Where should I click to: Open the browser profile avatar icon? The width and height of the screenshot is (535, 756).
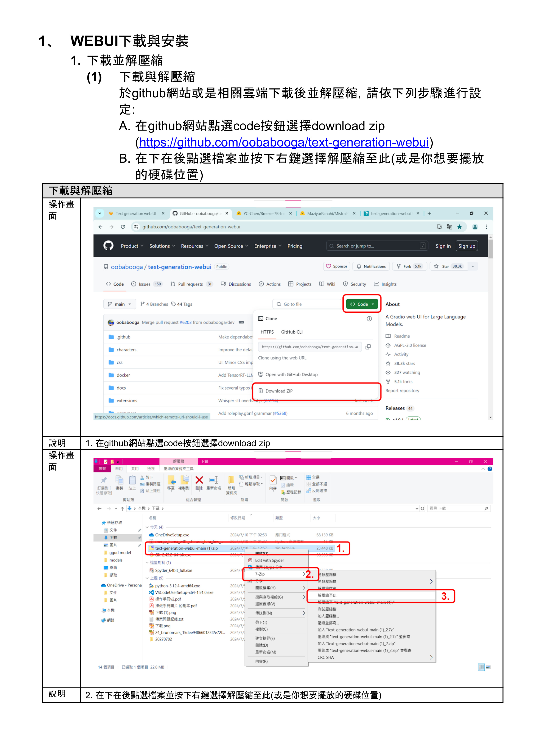click(475, 227)
